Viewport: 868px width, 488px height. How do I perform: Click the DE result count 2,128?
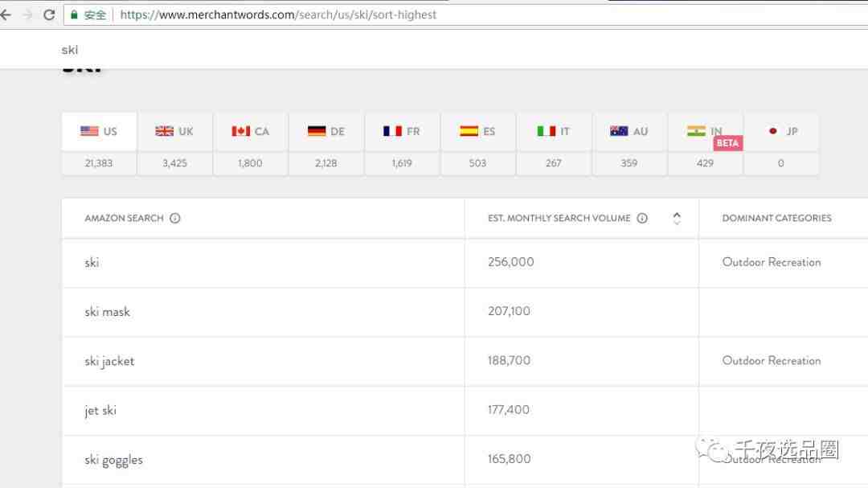click(x=326, y=163)
